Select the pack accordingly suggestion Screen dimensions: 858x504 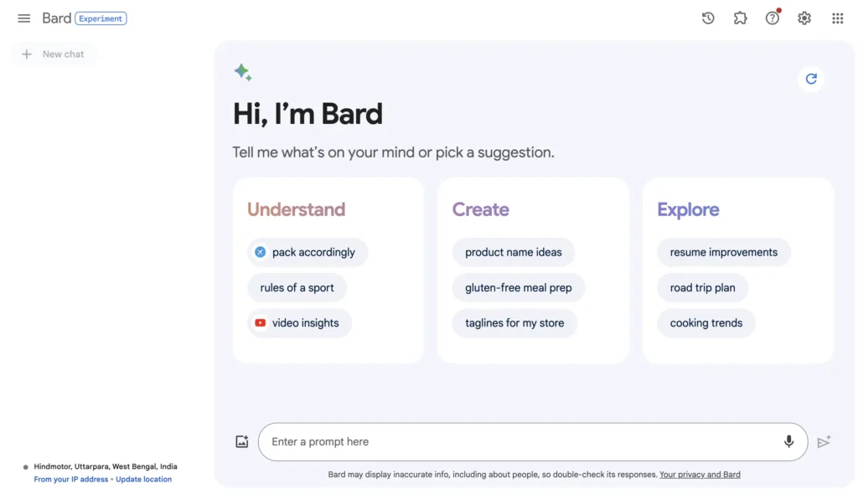(x=308, y=252)
